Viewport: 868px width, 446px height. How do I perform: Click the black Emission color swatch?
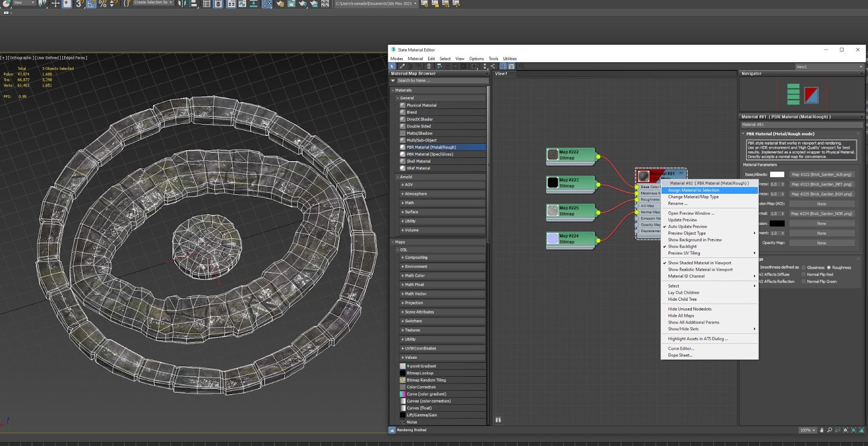coord(777,223)
